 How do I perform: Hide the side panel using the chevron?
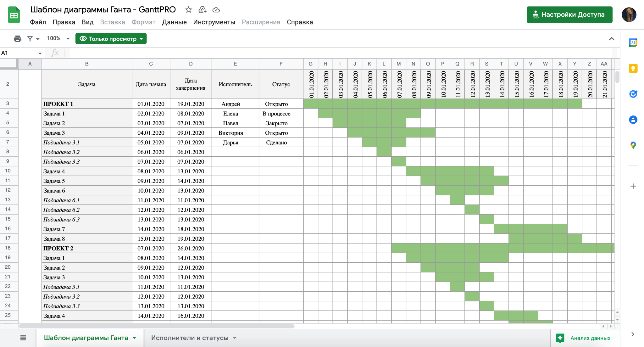click(x=633, y=334)
